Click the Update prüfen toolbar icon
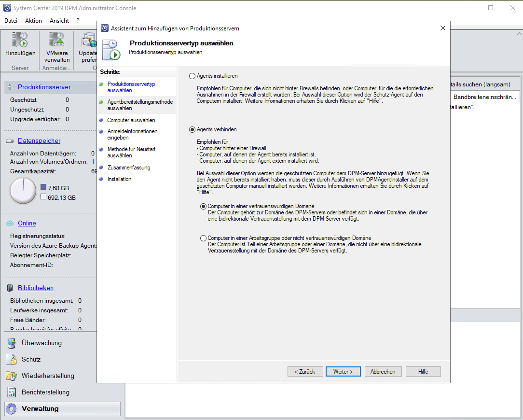The image size is (523, 420). coord(89,40)
